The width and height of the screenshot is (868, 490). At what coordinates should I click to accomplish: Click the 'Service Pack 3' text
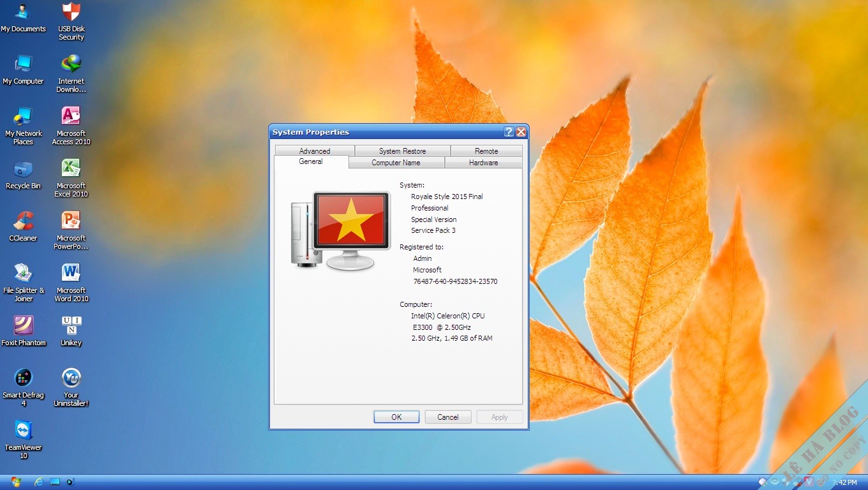click(433, 230)
